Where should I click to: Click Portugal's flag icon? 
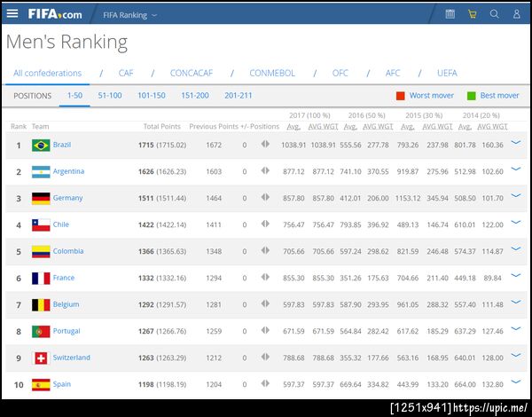point(41,332)
